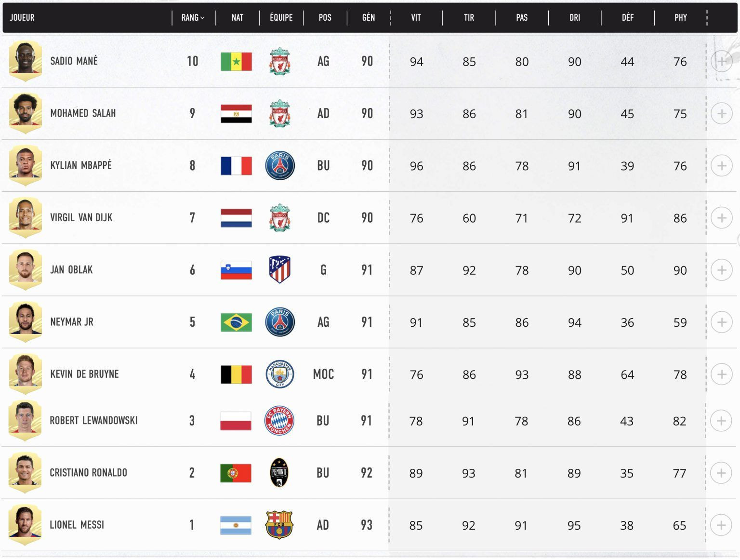Expand Neymar Jr's row using the plus icon

tap(721, 322)
